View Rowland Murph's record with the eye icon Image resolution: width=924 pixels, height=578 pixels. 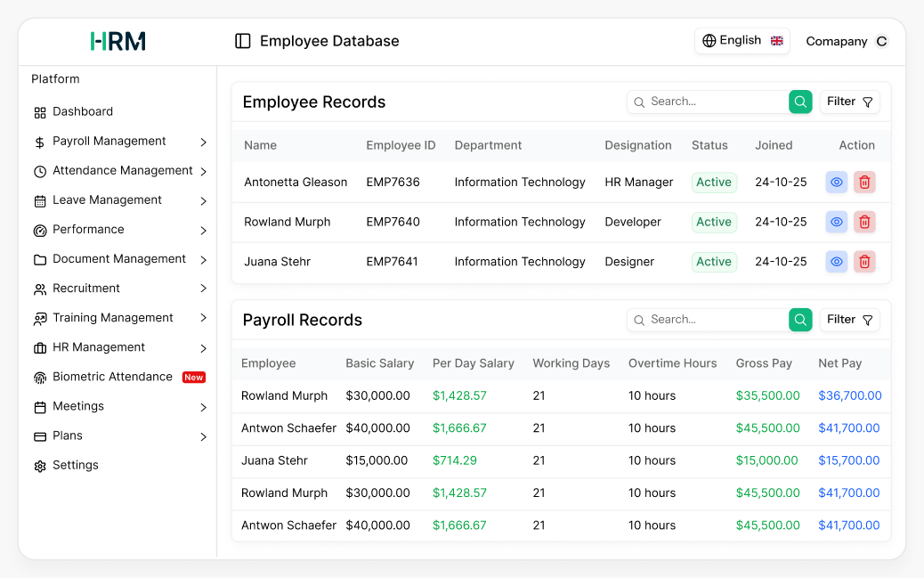click(836, 222)
